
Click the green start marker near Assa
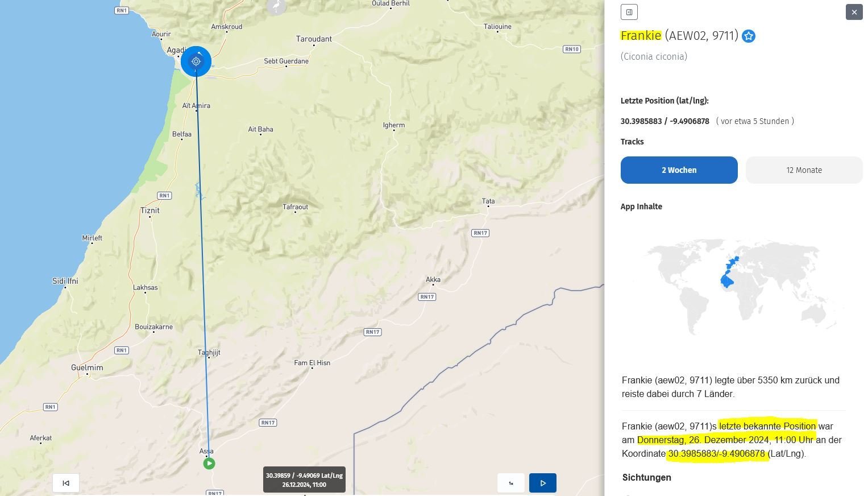(209, 464)
